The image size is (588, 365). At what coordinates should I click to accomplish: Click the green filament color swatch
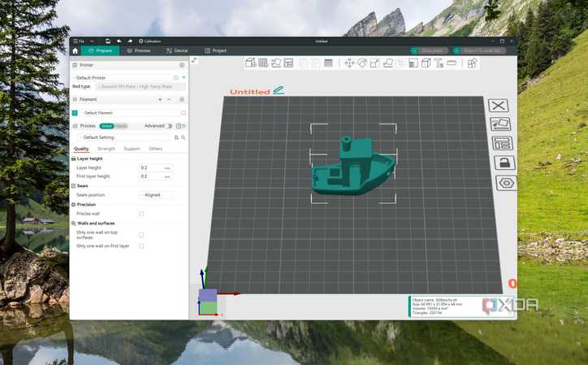75,113
